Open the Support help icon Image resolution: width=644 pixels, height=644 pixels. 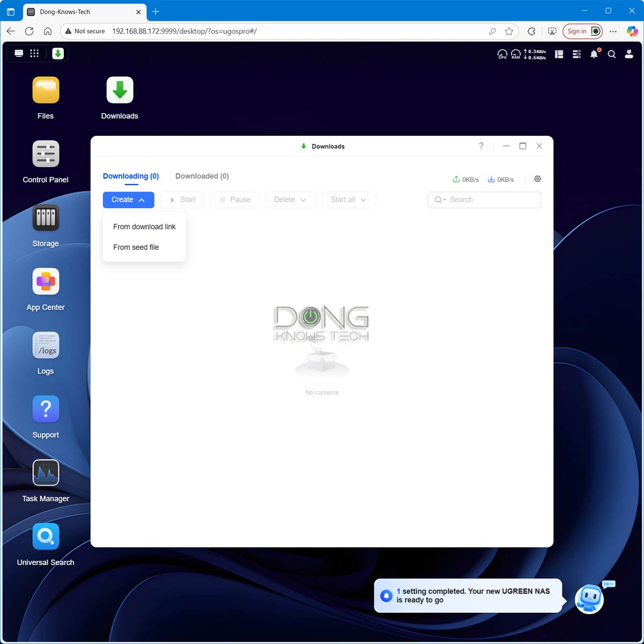tap(46, 409)
